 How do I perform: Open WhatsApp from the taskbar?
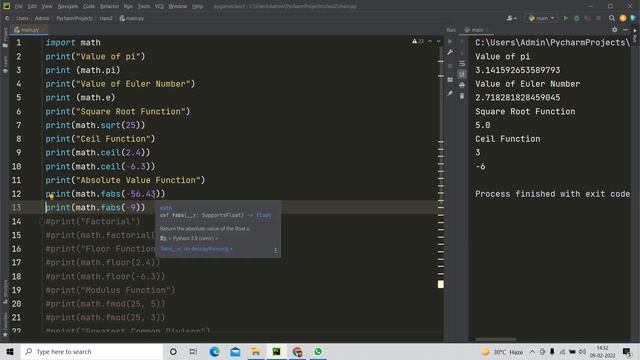[x=318, y=351]
